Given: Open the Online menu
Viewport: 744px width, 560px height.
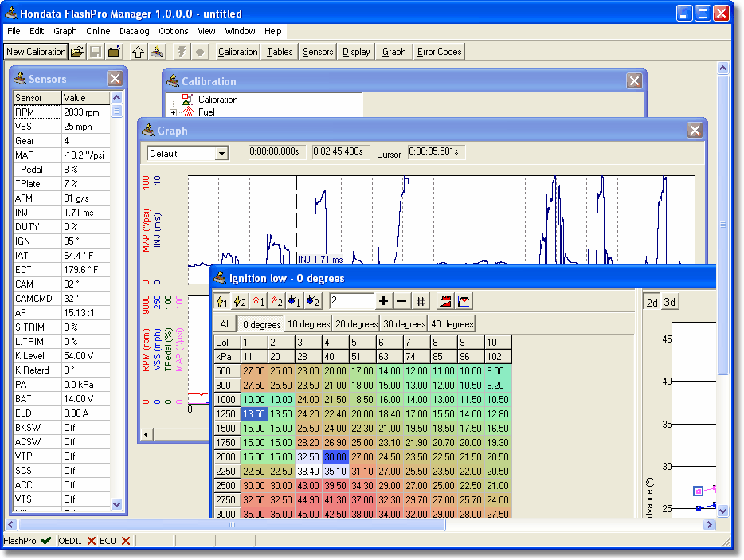Looking at the screenshot, I should pos(98,31).
